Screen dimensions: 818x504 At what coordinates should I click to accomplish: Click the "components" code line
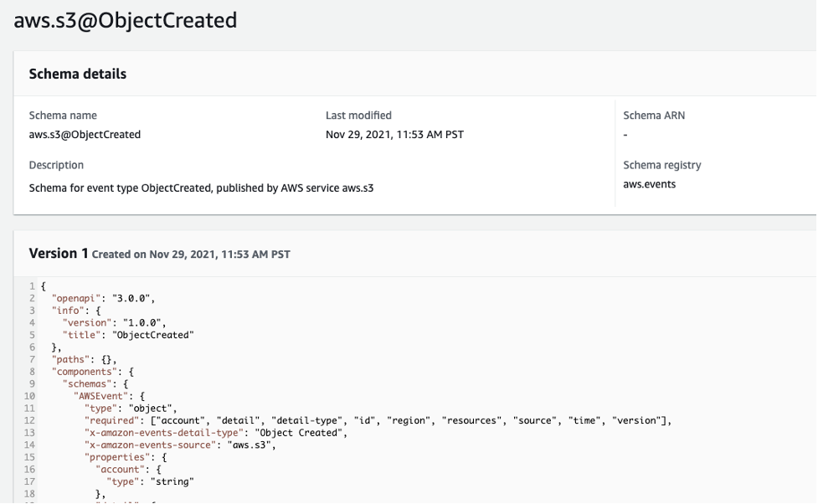(x=93, y=372)
